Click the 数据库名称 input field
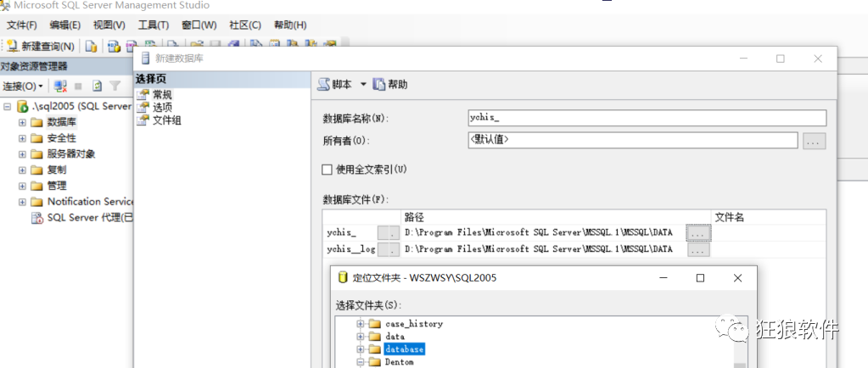 pos(647,118)
